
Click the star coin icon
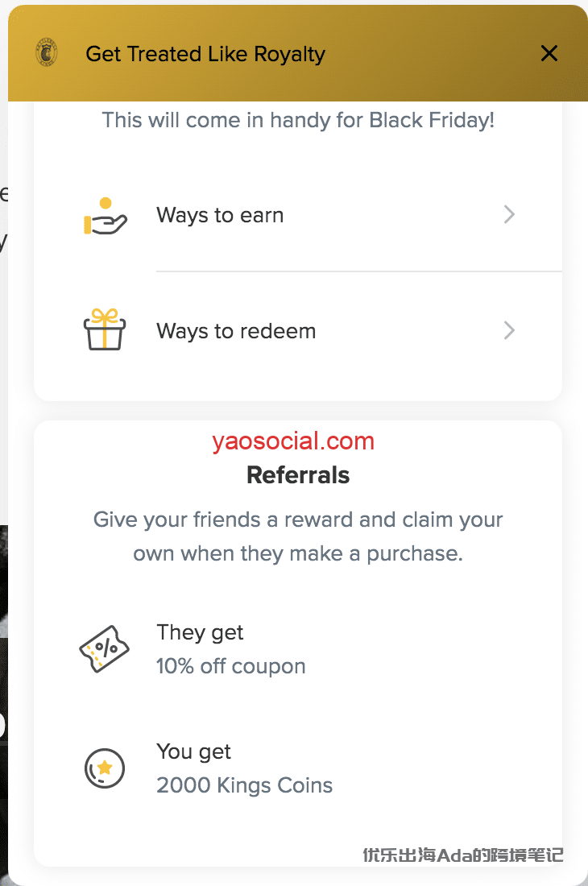coord(105,768)
